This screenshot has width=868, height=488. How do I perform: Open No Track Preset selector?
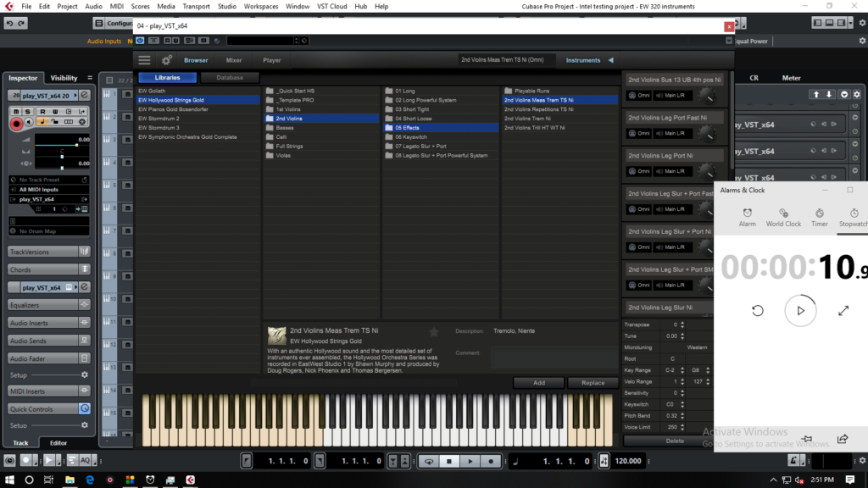(x=48, y=180)
